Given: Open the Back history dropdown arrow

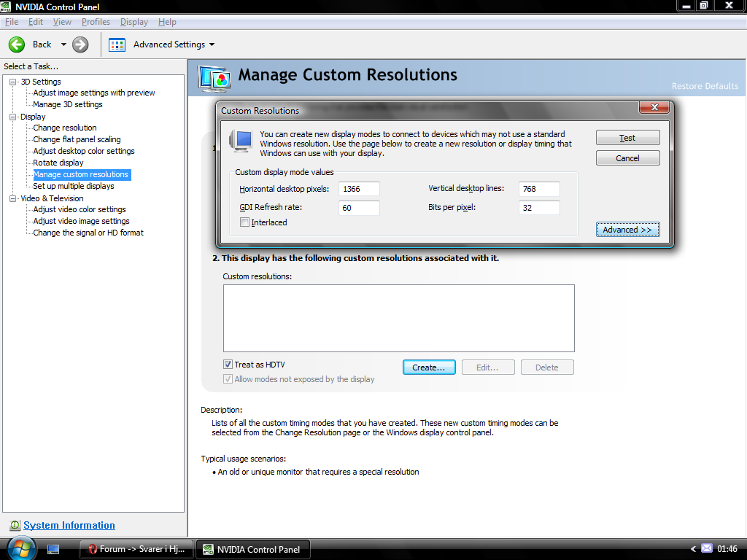Looking at the screenshot, I should pyautogui.click(x=63, y=44).
